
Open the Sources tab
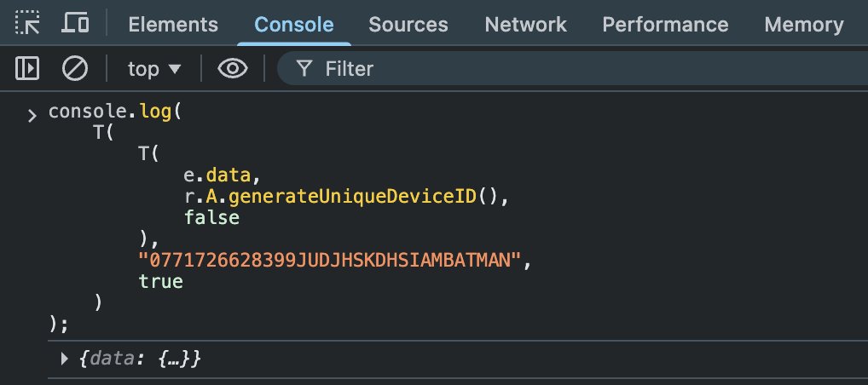(408, 25)
